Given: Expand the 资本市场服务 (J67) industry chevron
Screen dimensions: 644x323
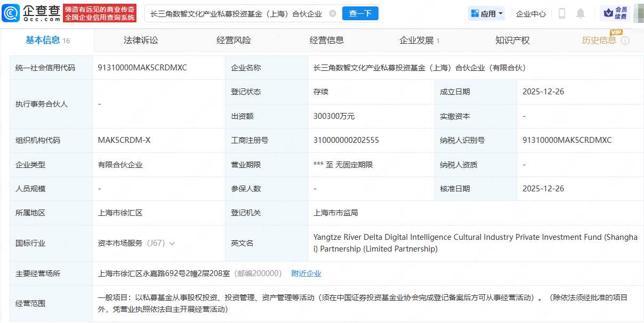Looking at the screenshot, I should tap(172, 243).
